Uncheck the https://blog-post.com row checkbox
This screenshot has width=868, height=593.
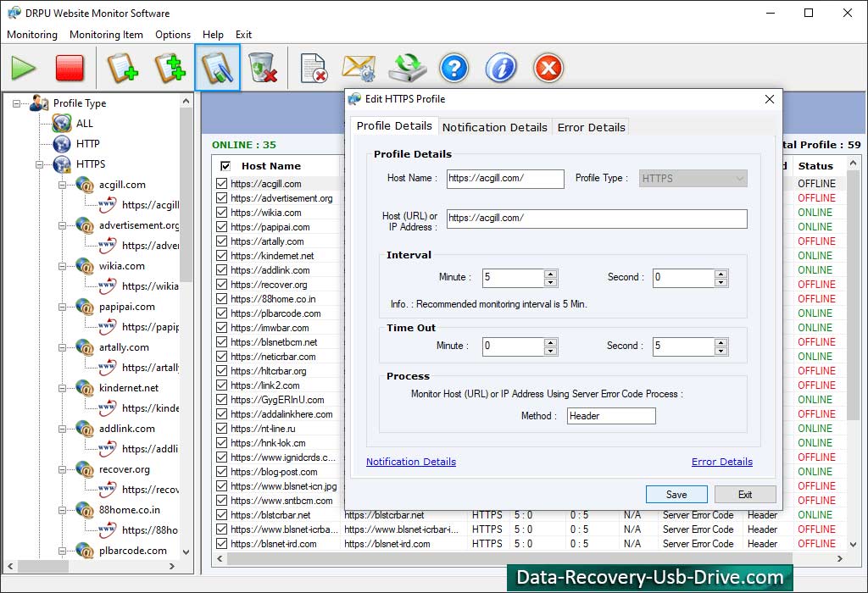222,471
